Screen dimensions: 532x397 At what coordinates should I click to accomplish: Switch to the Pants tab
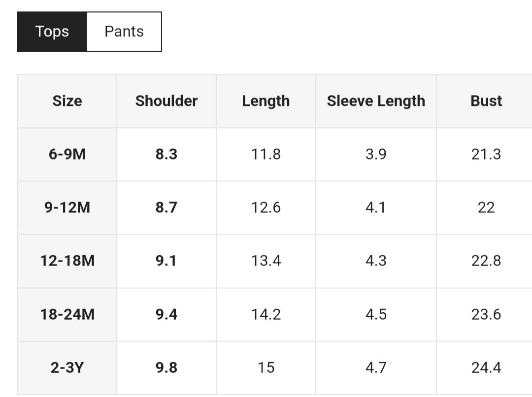pyautogui.click(x=124, y=32)
